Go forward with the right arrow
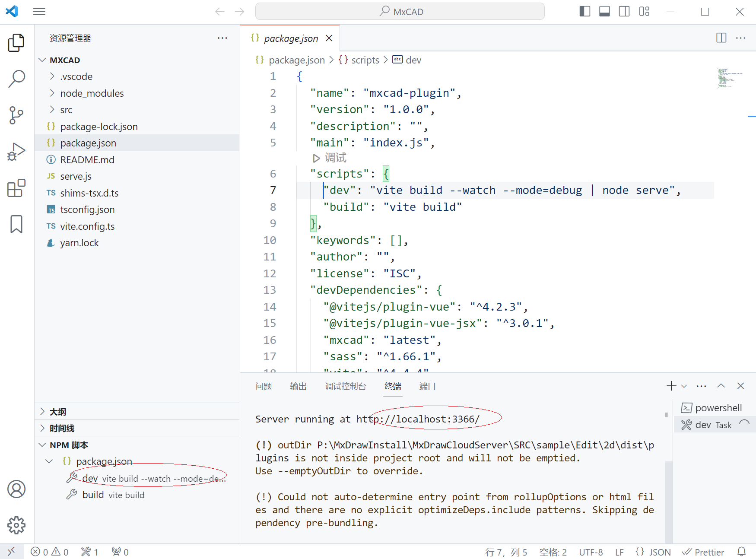 tap(239, 12)
